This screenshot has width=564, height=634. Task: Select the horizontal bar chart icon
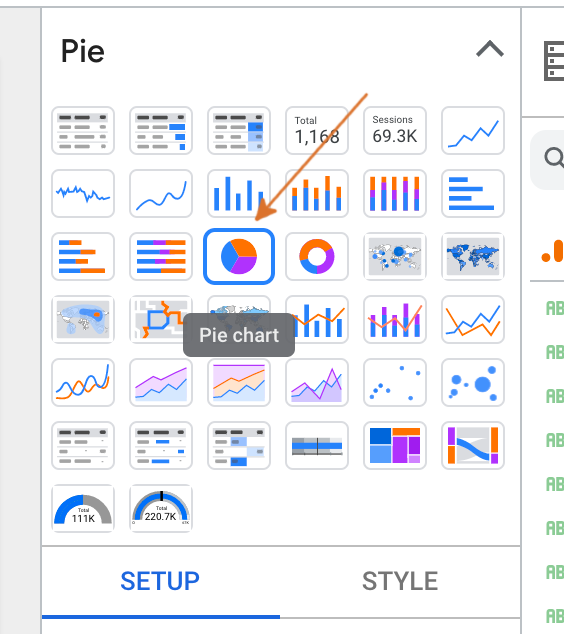[473, 193]
